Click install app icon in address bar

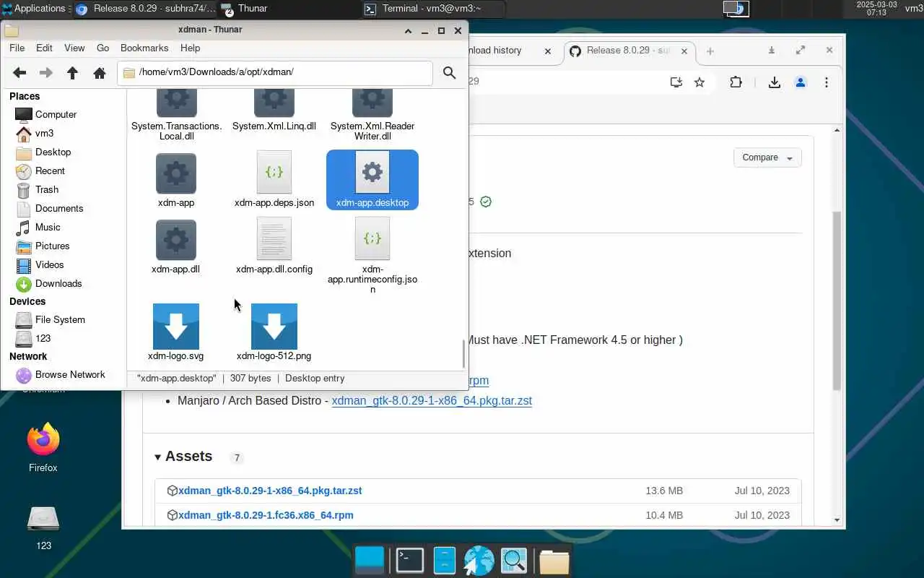pyautogui.click(x=676, y=82)
